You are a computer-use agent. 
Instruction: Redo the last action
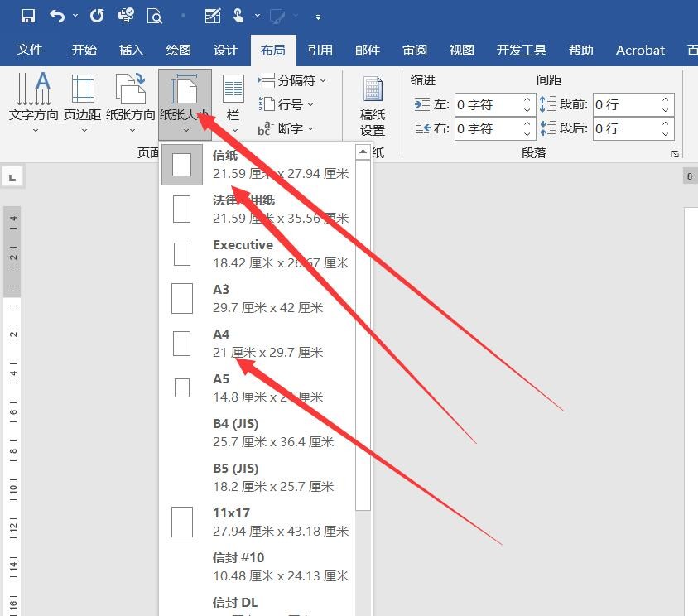pos(94,15)
